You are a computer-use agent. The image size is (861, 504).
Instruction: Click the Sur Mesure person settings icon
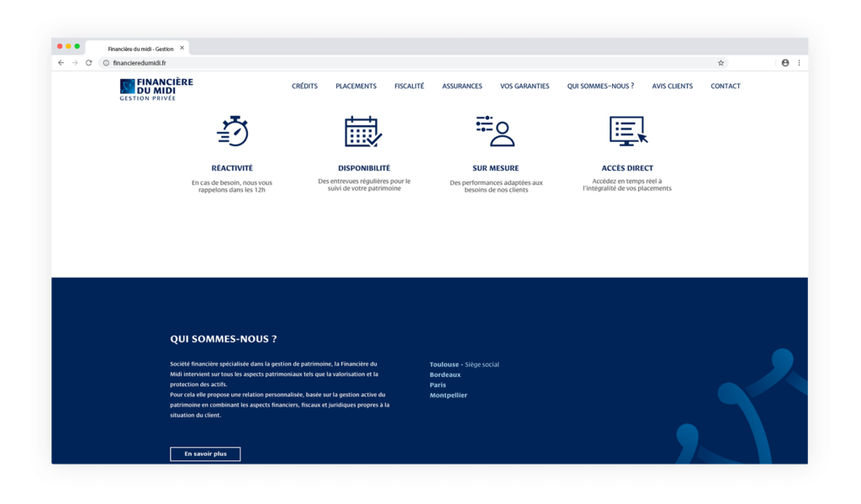(494, 131)
